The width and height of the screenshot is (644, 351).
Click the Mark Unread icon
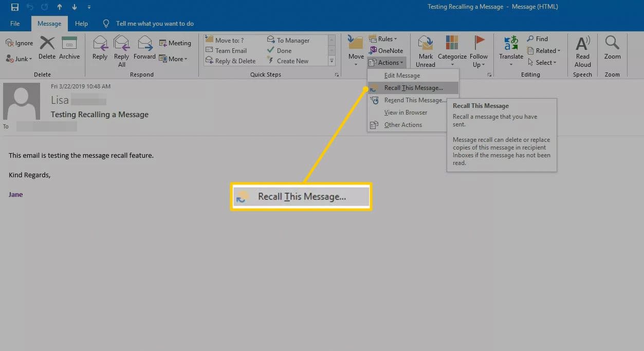click(425, 44)
